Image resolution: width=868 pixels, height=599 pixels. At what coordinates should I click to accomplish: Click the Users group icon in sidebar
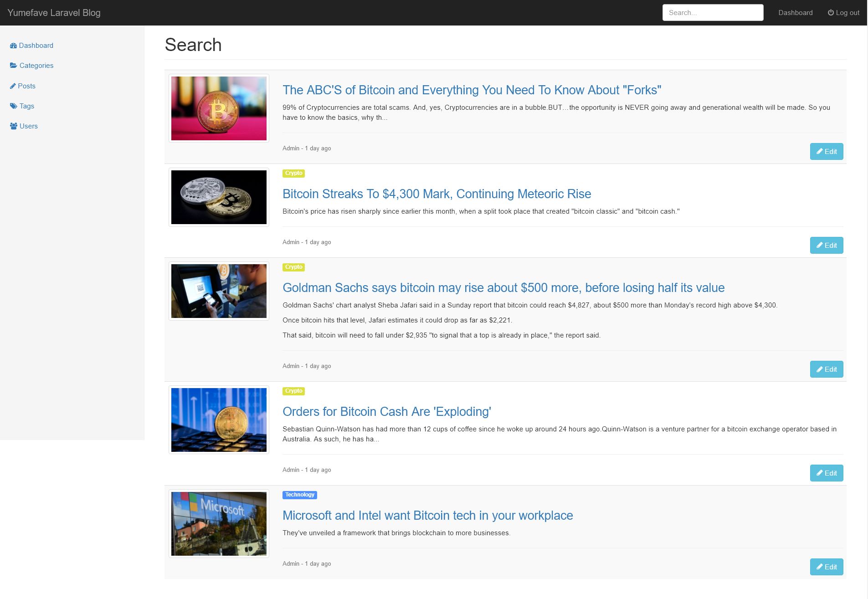[14, 126]
